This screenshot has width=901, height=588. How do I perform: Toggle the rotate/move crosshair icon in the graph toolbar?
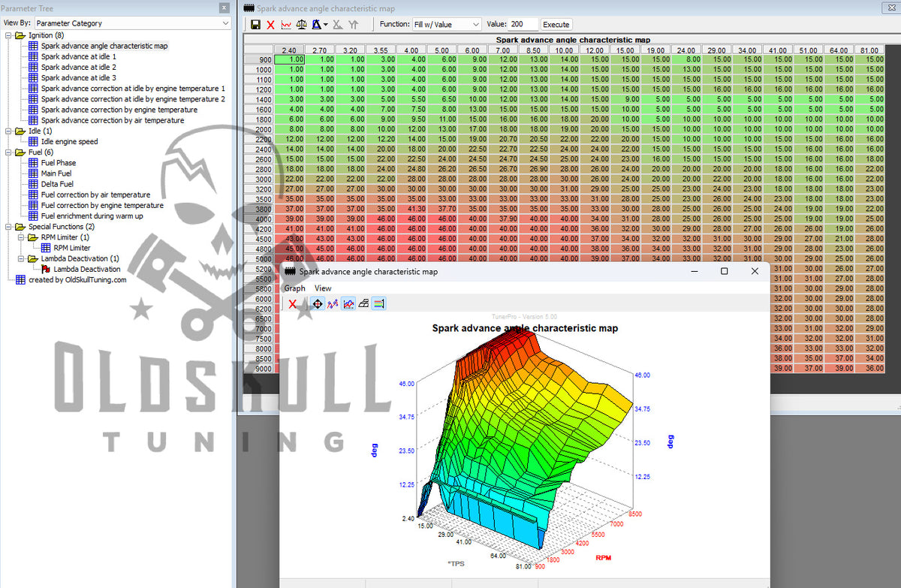coord(317,304)
